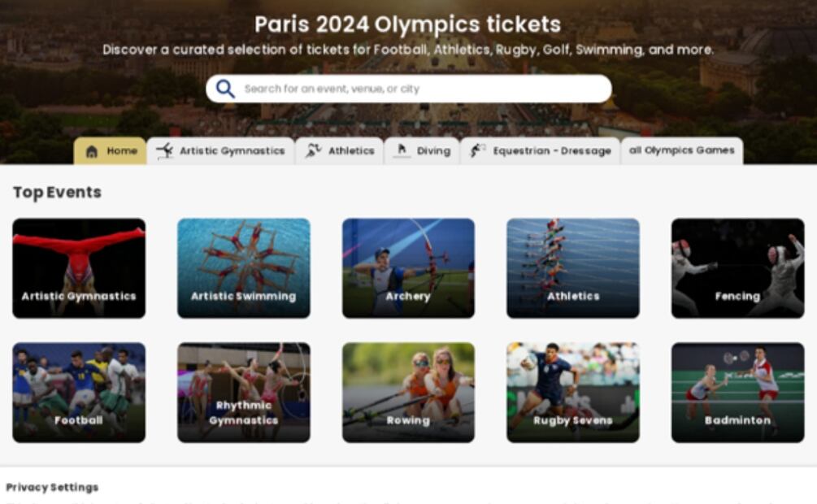Open the Rowing event thumbnail
817x504 pixels.
408,393
